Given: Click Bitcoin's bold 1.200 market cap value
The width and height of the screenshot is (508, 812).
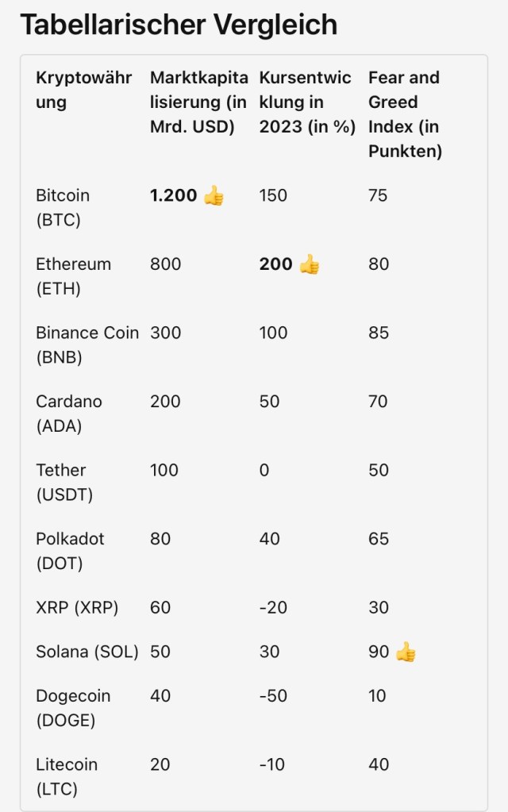Looking at the screenshot, I should click(x=174, y=195).
